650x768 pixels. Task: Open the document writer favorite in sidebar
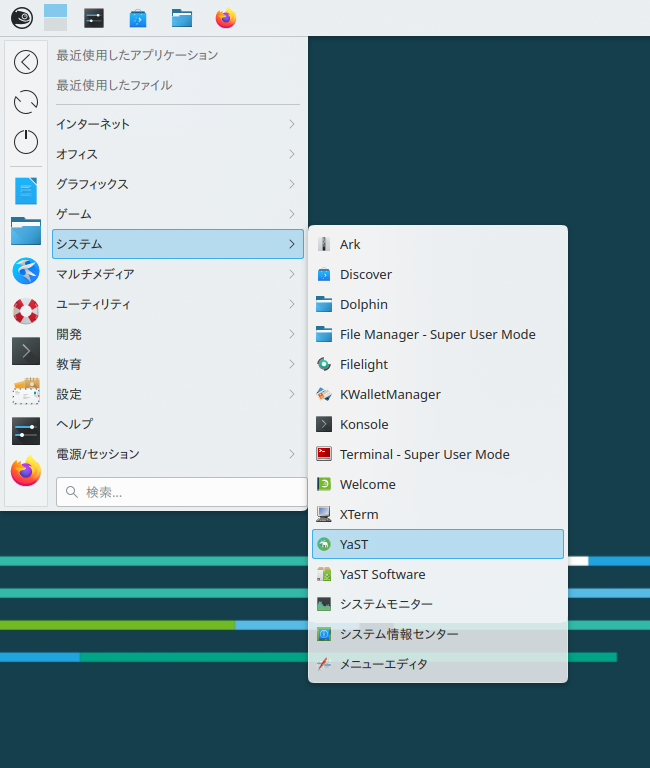pos(26,191)
